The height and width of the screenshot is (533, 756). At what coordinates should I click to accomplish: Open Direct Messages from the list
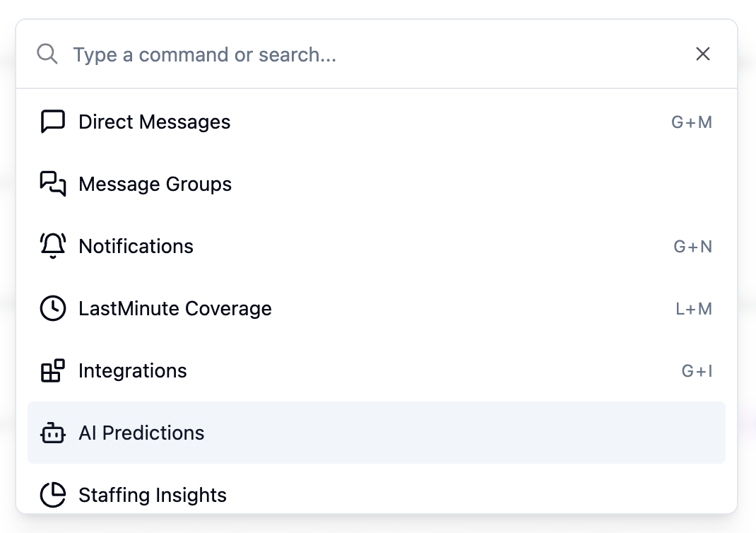377,122
